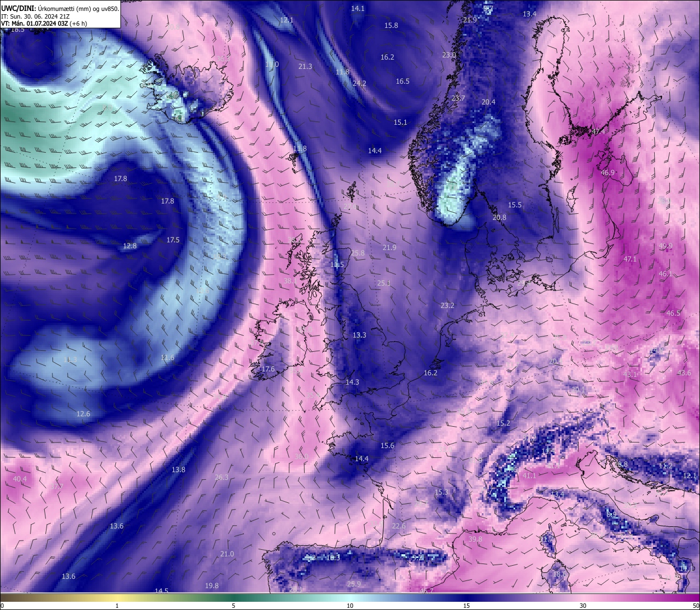700x610 pixels.
Task: Click the '25.9' value over Spain
Action: [354, 584]
